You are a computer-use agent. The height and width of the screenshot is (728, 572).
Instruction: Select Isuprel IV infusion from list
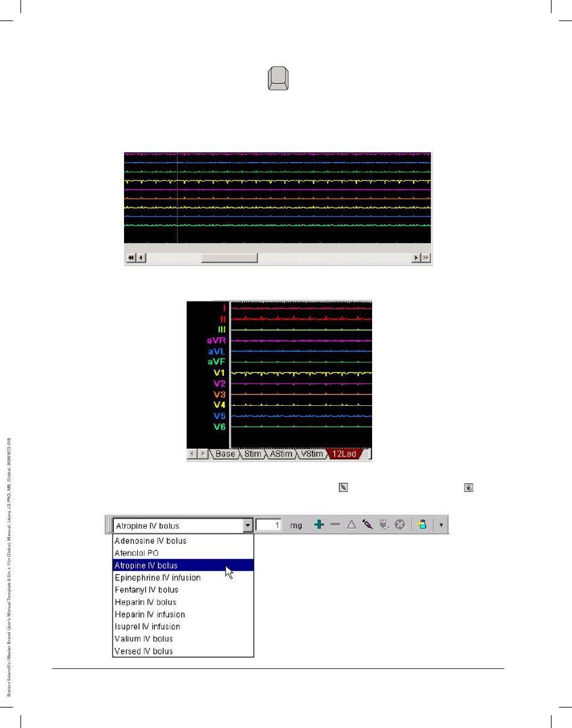[183, 626]
